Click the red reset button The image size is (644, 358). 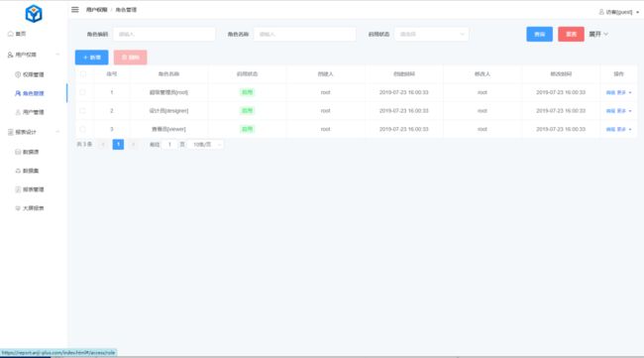point(571,34)
